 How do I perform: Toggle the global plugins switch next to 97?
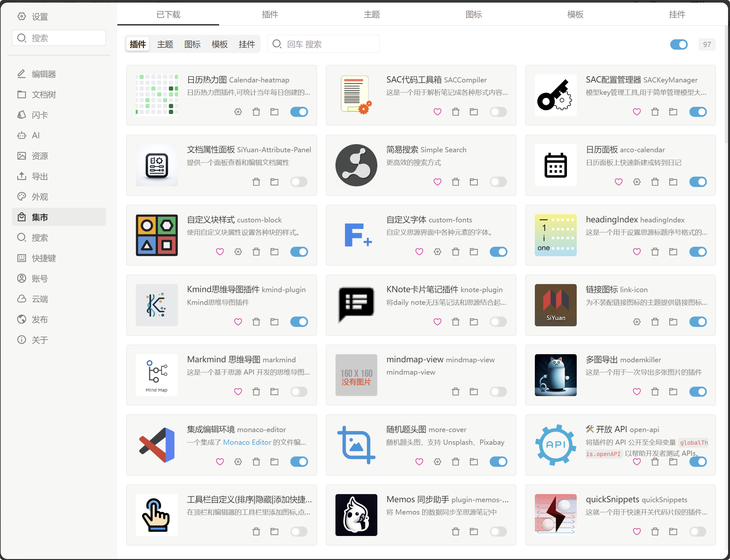(x=679, y=44)
